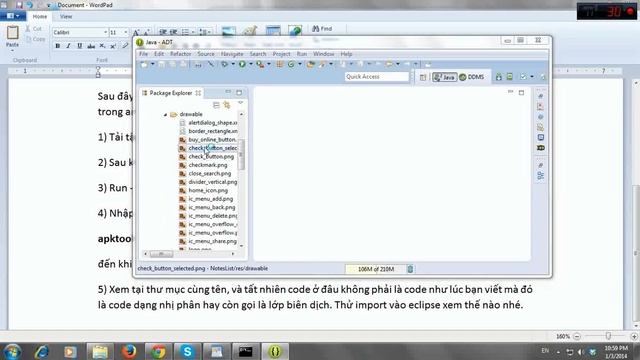Switch to the View tab in WordPad

[66, 17]
